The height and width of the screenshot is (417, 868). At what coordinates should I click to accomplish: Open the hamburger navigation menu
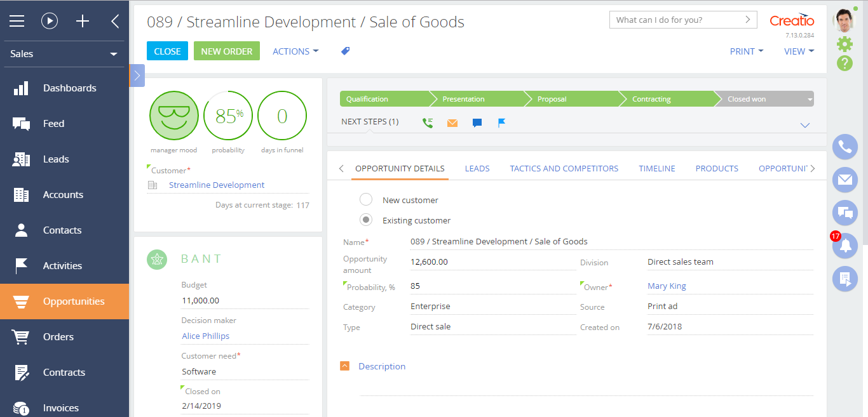pos(17,21)
